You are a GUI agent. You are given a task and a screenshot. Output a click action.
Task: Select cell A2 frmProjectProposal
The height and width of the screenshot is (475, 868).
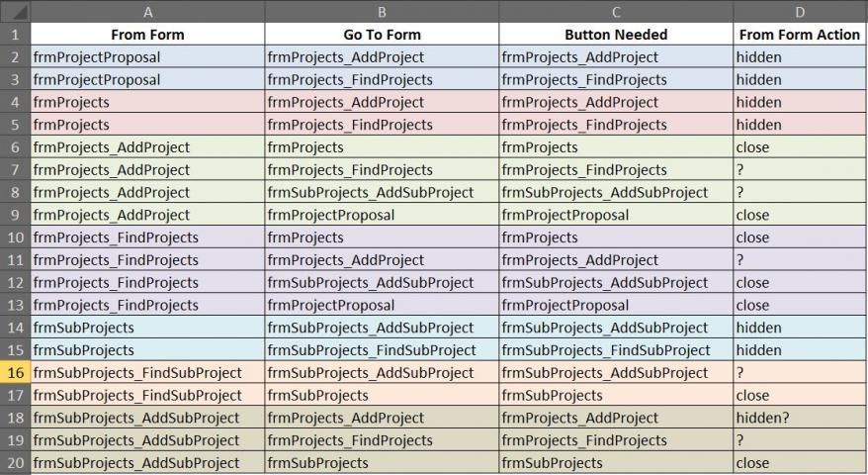[148, 57]
